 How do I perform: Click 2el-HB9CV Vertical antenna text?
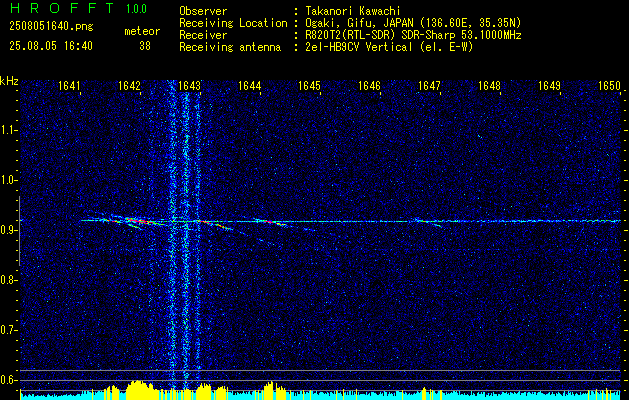pos(389,47)
